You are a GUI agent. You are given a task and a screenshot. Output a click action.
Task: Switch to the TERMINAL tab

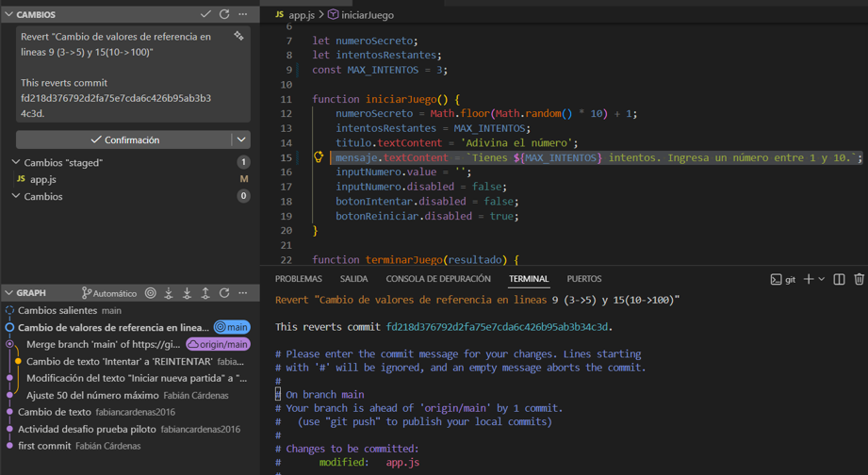click(529, 278)
